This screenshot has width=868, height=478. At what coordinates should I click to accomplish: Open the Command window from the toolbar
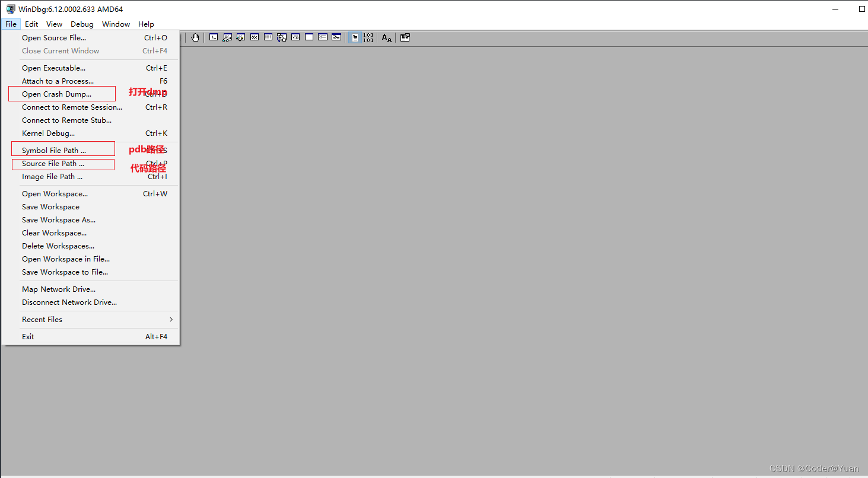point(214,37)
